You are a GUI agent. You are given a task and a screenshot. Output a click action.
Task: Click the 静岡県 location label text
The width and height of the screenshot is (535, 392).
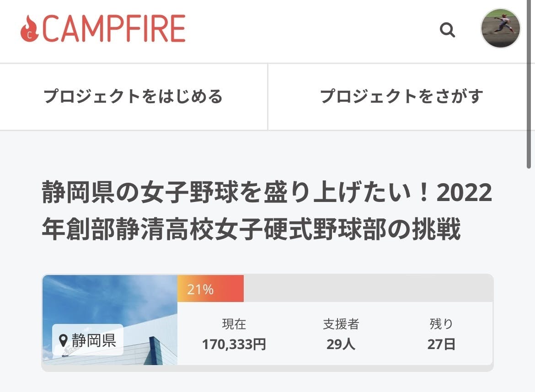pos(94,340)
